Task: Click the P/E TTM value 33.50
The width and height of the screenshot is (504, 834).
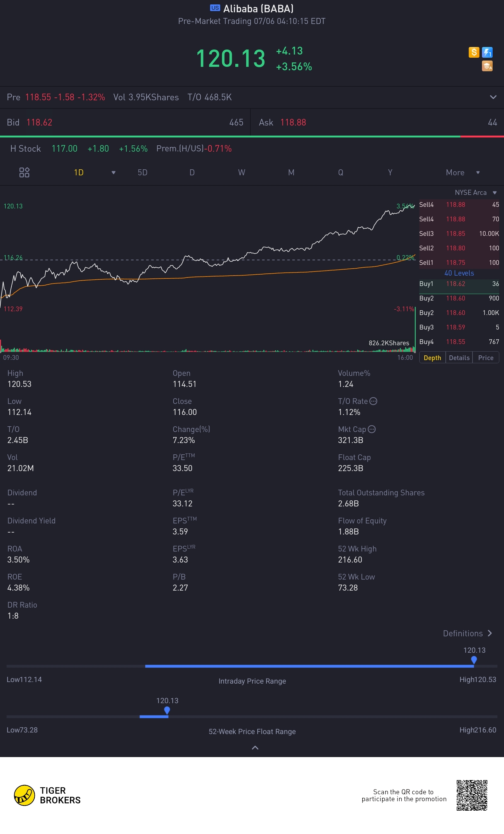Action: click(x=182, y=469)
